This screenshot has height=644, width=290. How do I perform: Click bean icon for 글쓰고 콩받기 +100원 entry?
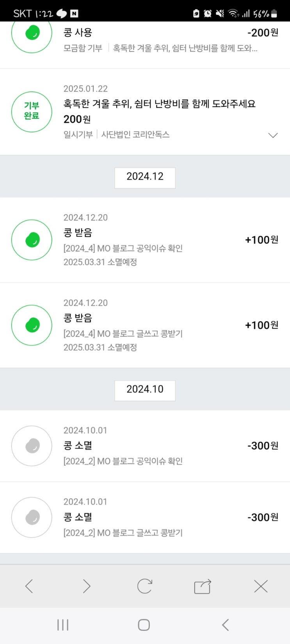coord(32,325)
